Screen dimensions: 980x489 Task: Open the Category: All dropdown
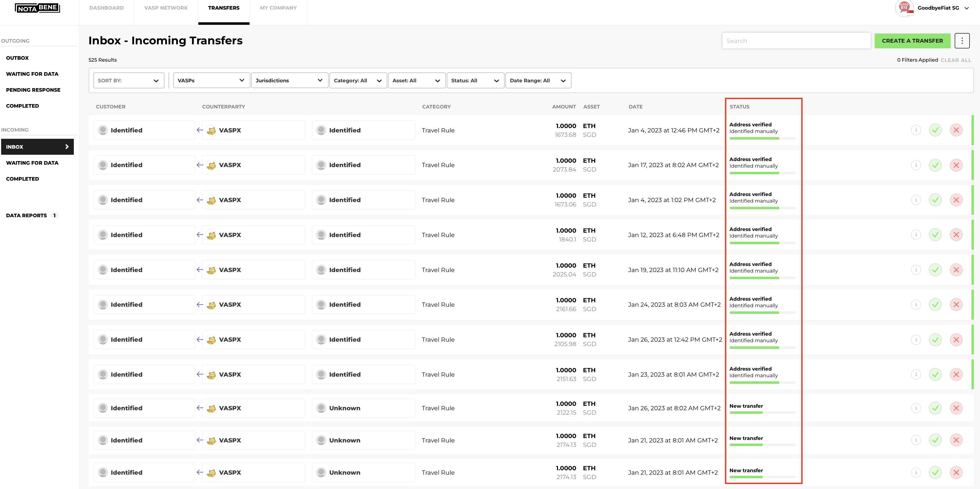(358, 81)
